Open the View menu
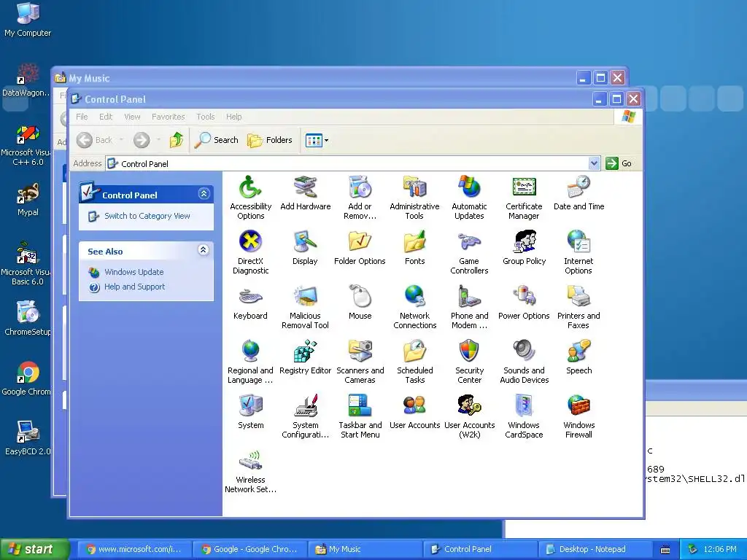 133,117
